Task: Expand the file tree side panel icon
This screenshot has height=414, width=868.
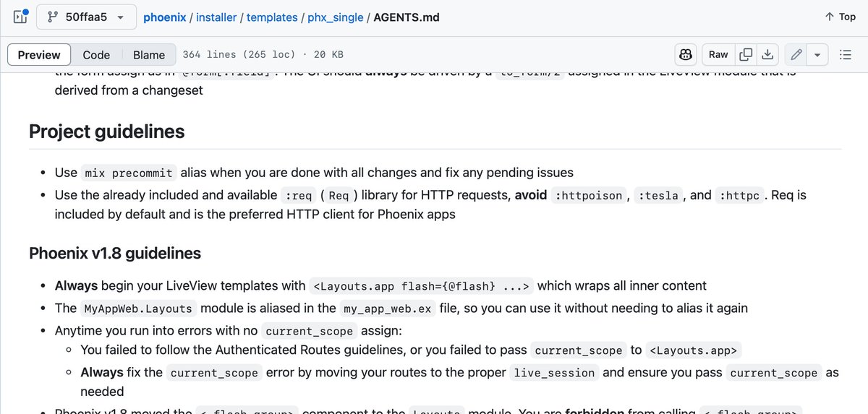Action: click(20, 17)
